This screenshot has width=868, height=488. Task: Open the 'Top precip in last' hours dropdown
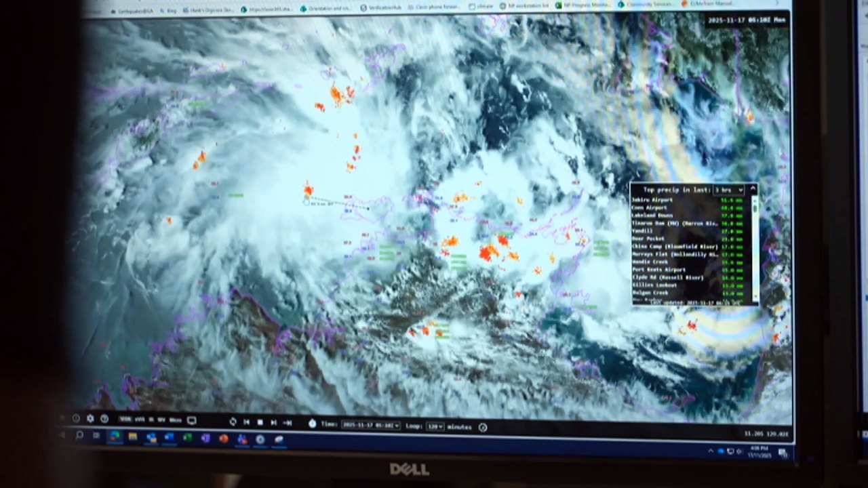click(728, 190)
